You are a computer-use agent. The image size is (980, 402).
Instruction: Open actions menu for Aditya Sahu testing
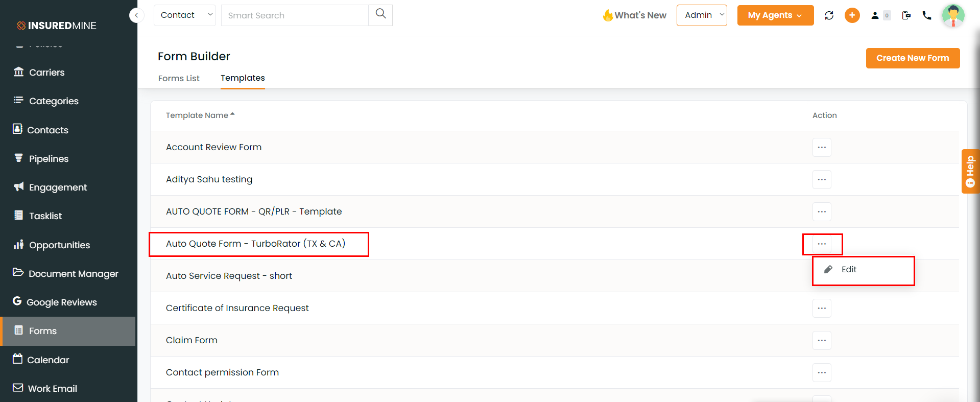point(822,180)
